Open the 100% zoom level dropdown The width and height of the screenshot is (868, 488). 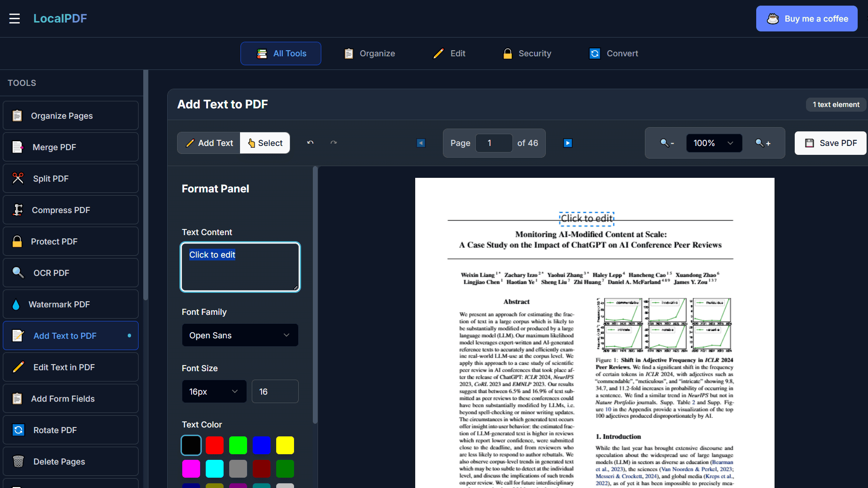pos(714,143)
